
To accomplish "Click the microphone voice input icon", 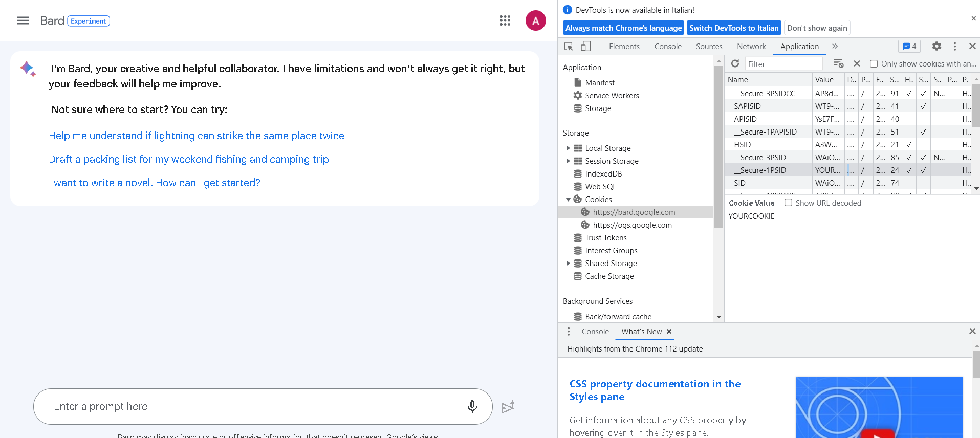I will click(x=472, y=406).
